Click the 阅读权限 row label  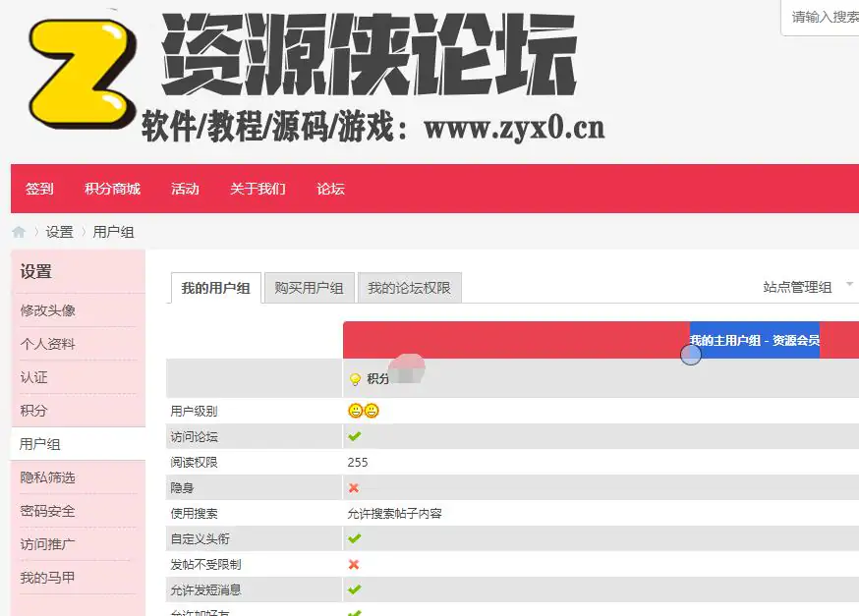pos(194,462)
